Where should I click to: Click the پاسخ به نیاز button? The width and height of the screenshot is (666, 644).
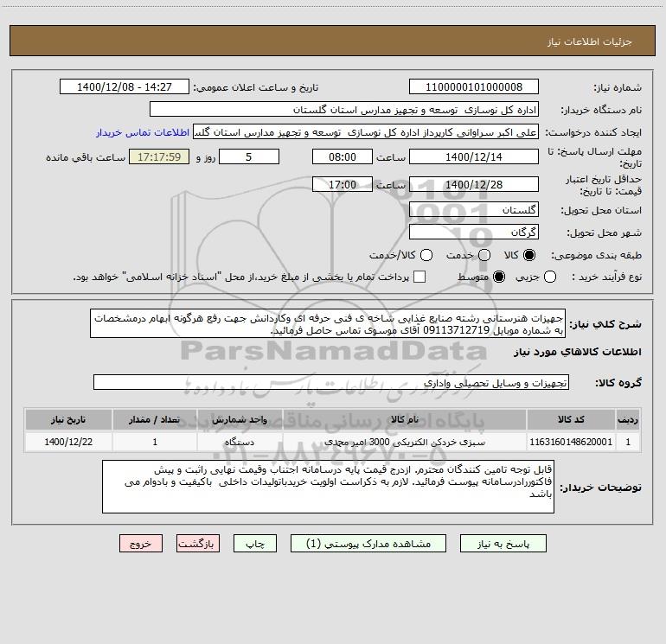tap(503, 544)
